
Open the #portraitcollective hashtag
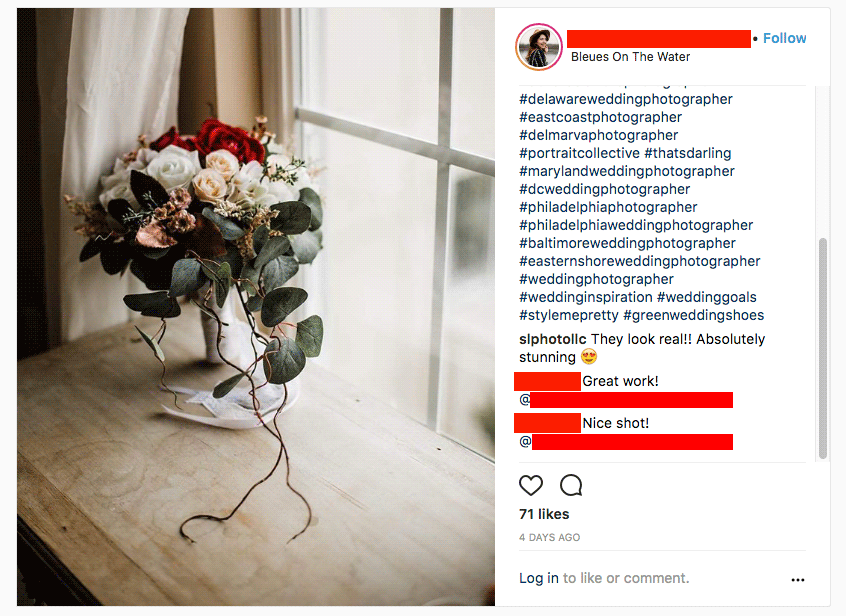[x=579, y=153]
